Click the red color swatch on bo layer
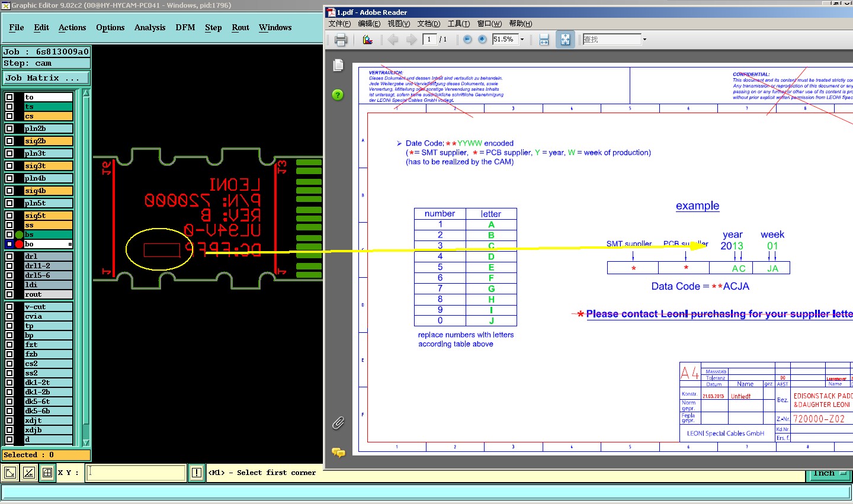Screen dimensions: 853x504 pyautogui.click(x=19, y=244)
